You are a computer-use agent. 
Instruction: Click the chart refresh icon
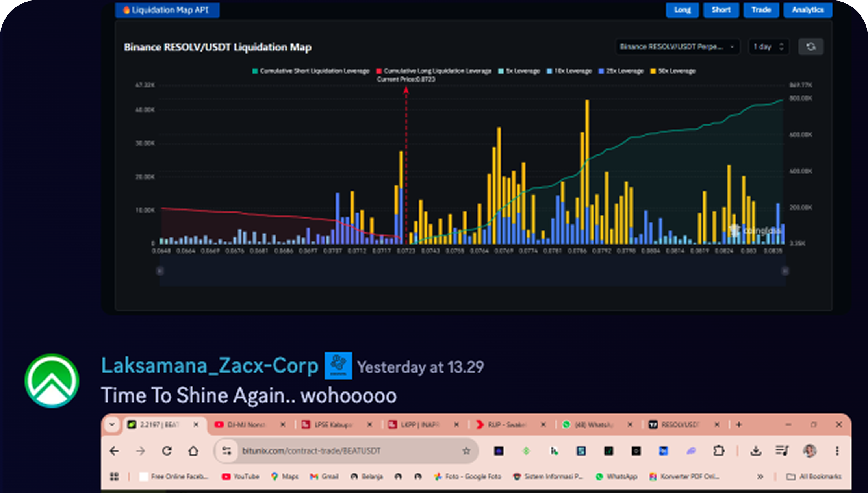tap(811, 46)
